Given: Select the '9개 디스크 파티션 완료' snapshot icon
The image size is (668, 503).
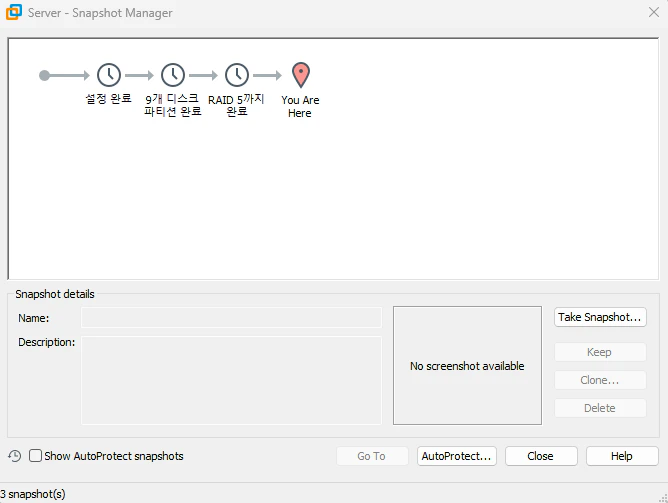Looking at the screenshot, I should (173, 75).
